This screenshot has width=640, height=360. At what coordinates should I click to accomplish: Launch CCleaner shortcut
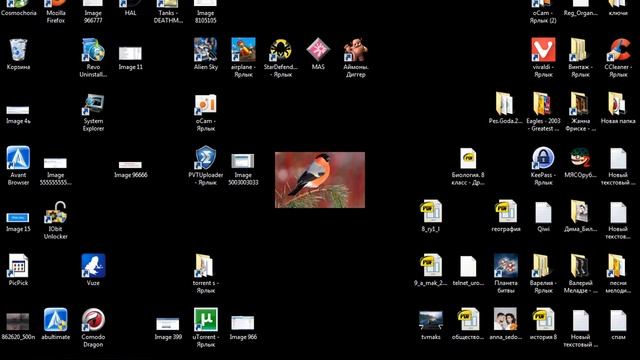point(618,50)
